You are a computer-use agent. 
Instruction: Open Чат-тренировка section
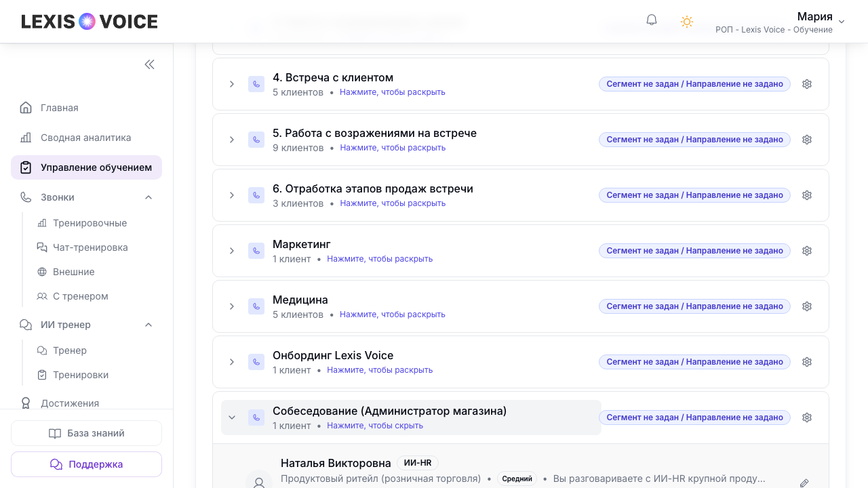(x=90, y=247)
